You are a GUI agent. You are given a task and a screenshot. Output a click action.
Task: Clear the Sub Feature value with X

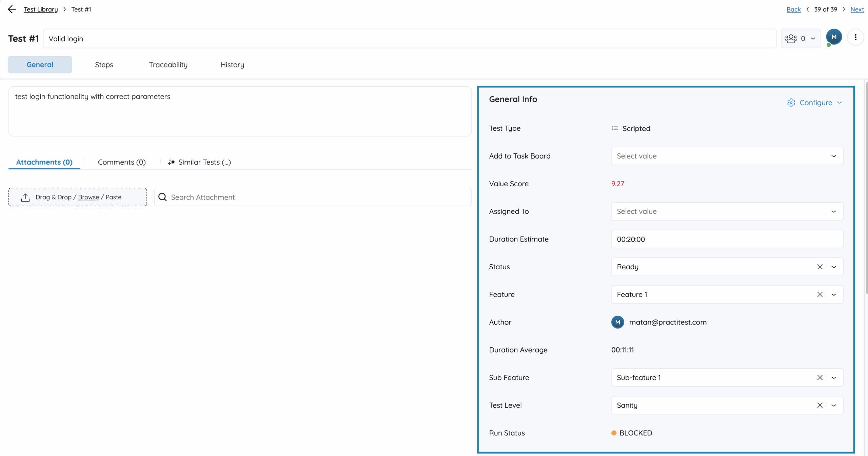tap(820, 378)
